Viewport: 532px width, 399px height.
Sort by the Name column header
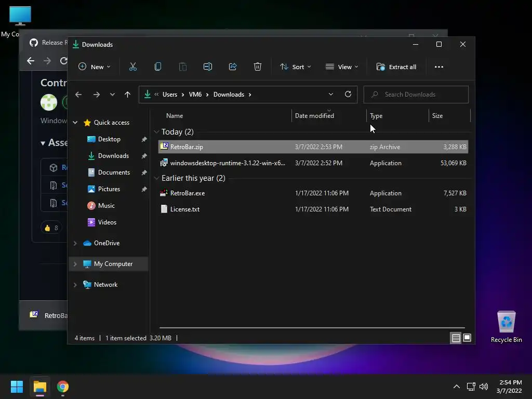pos(224,116)
